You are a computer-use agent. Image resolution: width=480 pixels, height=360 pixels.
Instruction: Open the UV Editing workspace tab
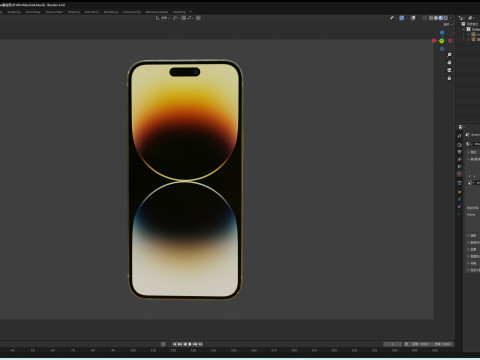(x=33, y=12)
